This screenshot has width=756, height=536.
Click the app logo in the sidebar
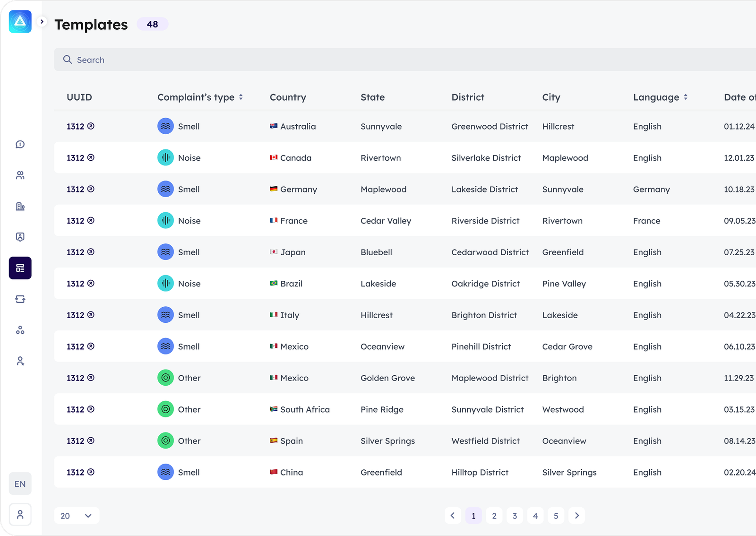(20, 22)
